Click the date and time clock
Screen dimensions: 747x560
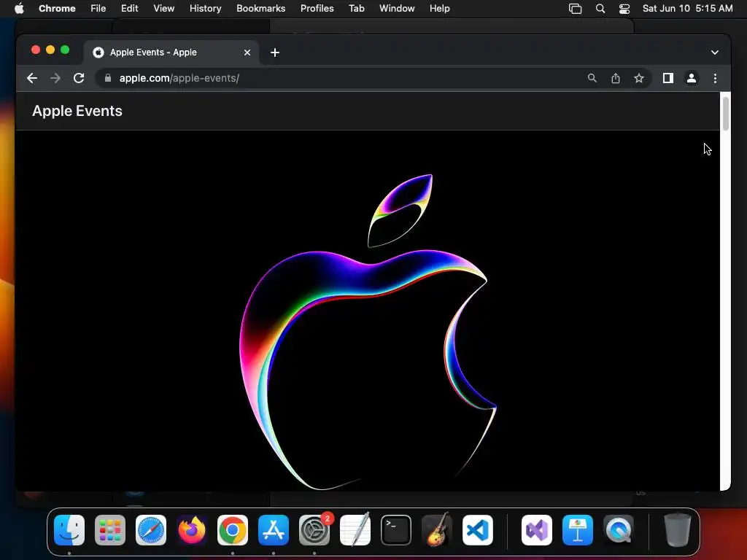tap(687, 9)
